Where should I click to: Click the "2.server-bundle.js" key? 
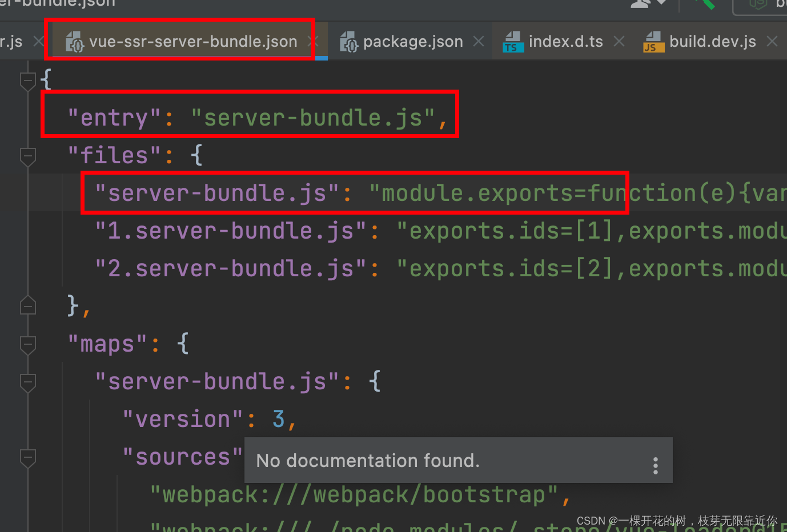pyautogui.click(x=231, y=268)
